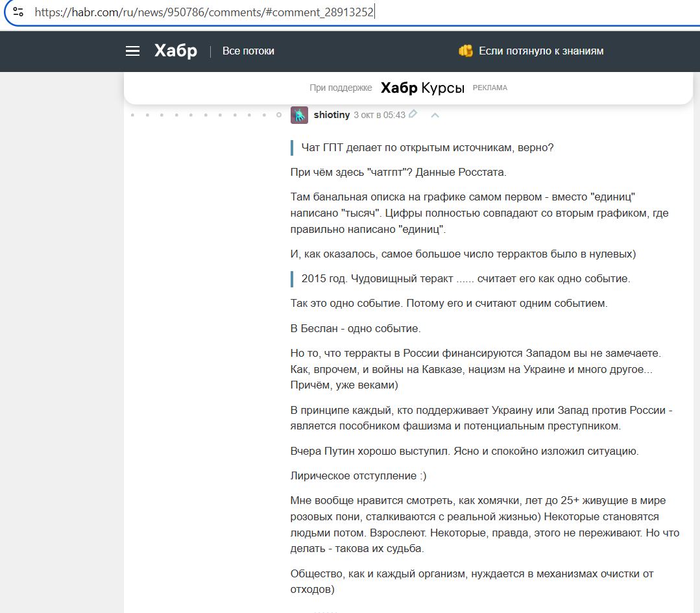Open the hamburger navigation menu
Viewport: 700px width, 613px height.
(x=133, y=51)
